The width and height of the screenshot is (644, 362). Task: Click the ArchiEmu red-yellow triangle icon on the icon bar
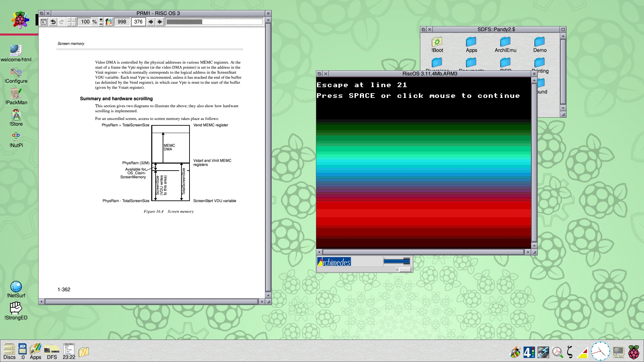click(x=583, y=353)
